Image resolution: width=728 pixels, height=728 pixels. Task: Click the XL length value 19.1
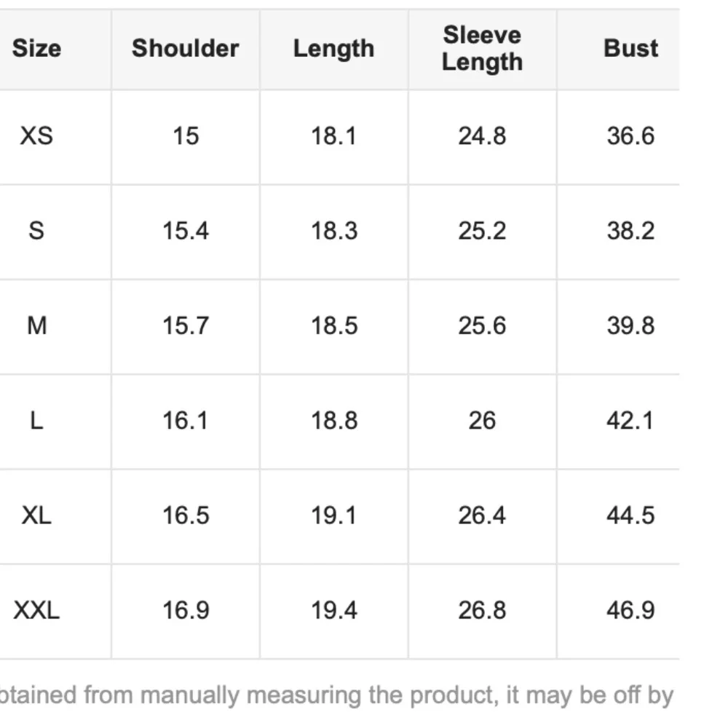[x=334, y=515]
